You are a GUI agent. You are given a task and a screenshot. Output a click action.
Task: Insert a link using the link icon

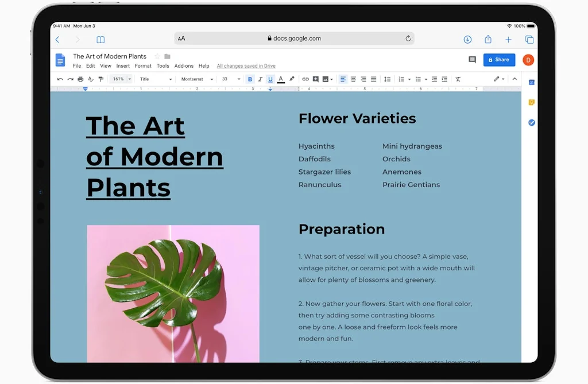point(304,79)
